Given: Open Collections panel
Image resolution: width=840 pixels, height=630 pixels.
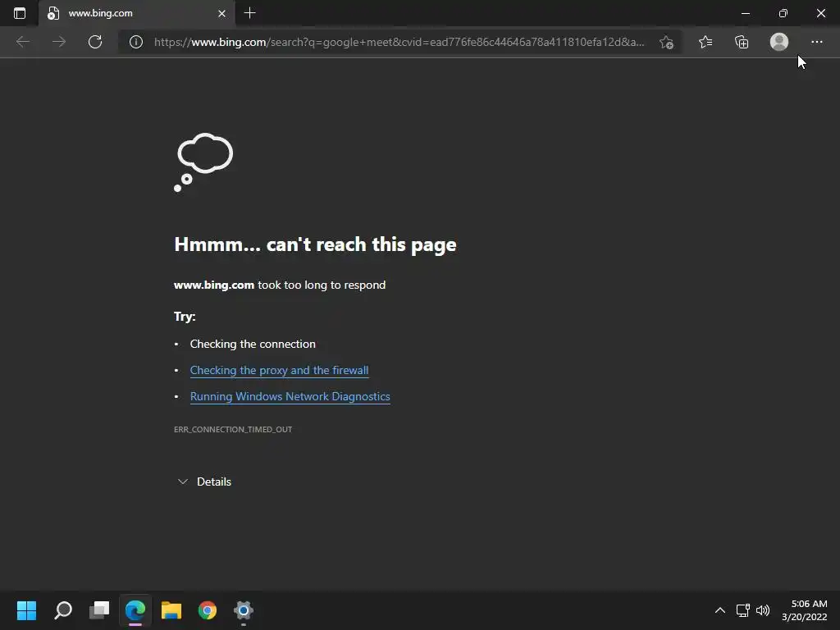Looking at the screenshot, I should pos(742,42).
